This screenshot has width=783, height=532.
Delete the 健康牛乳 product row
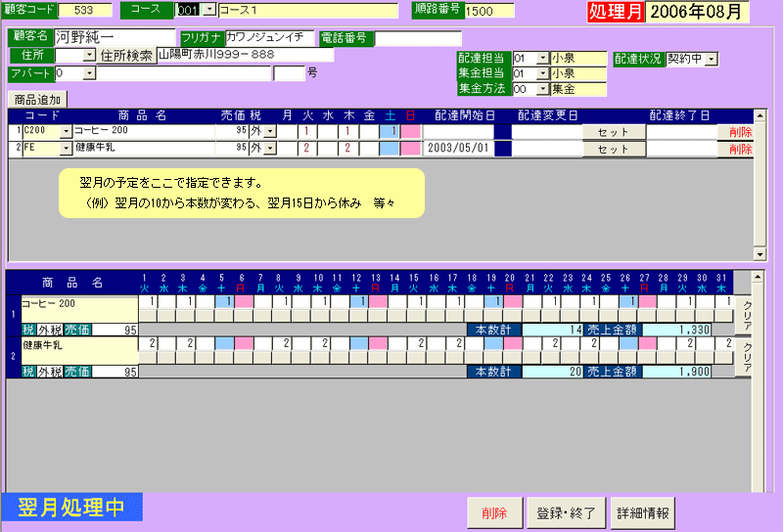[x=739, y=149]
